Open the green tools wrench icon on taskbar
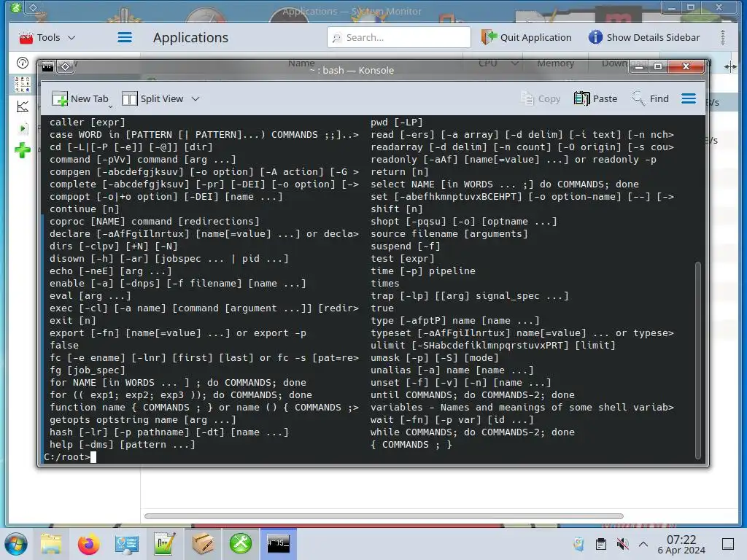 click(x=241, y=544)
